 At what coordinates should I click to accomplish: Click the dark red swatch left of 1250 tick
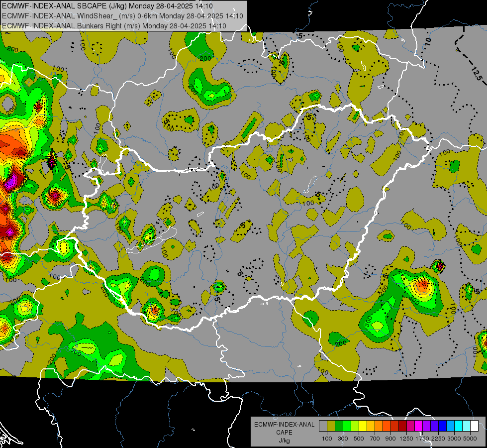click(403, 426)
